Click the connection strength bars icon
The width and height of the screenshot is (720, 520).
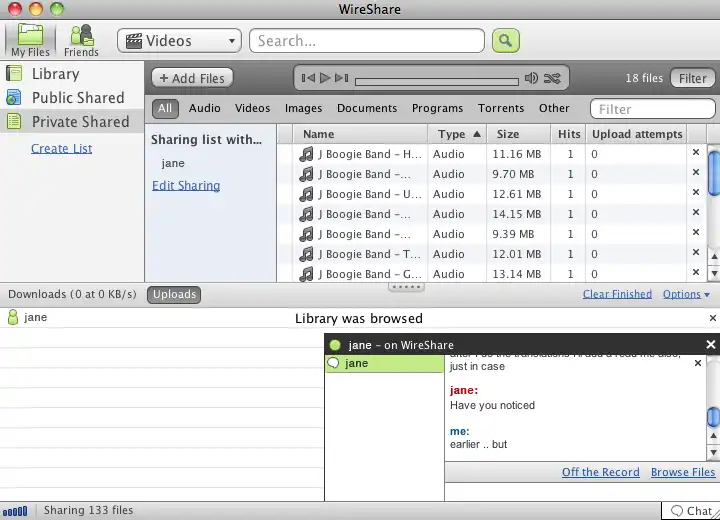tap(15, 511)
